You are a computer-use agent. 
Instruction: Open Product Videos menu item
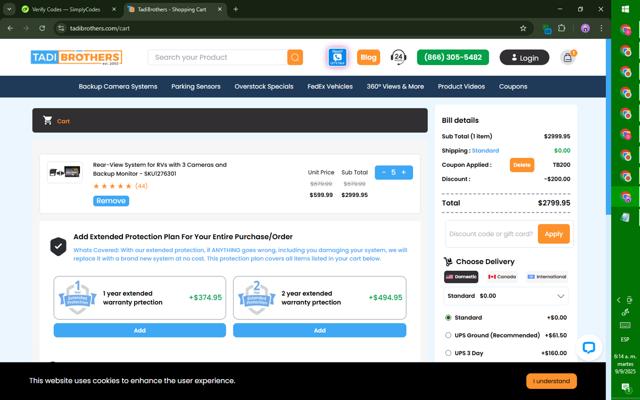coord(461,87)
